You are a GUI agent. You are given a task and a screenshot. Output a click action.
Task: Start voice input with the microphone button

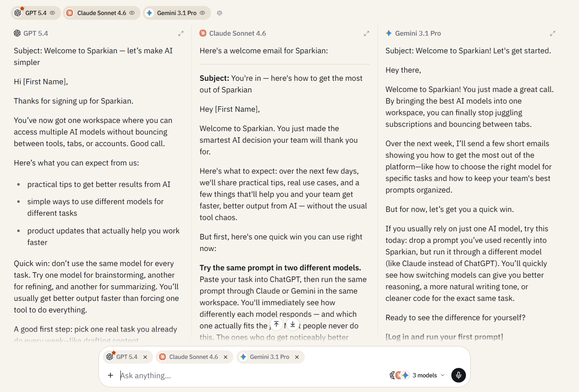coord(459,375)
